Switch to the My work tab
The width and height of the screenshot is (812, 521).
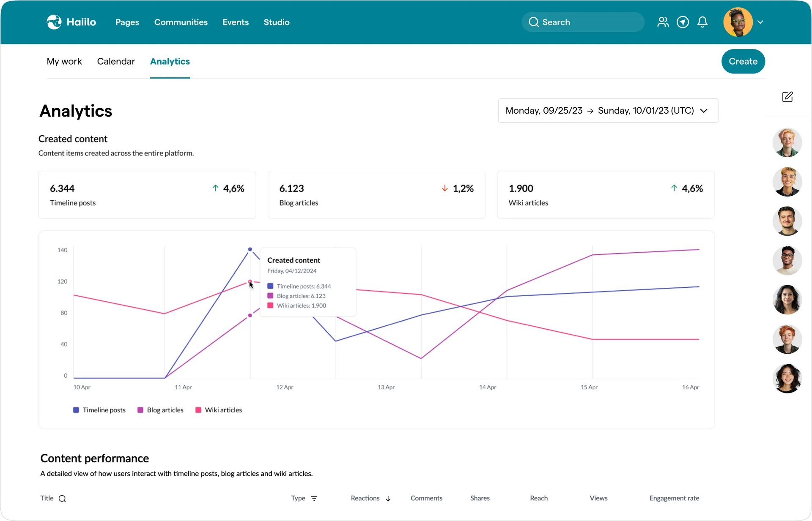click(64, 62)
